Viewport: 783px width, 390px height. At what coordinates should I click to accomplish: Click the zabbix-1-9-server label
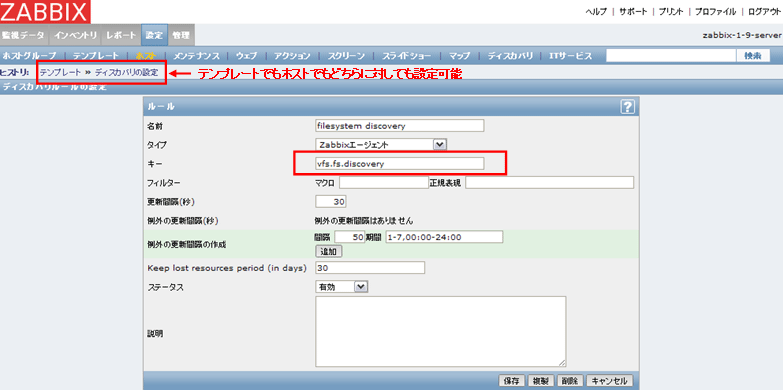pos(742,35)
